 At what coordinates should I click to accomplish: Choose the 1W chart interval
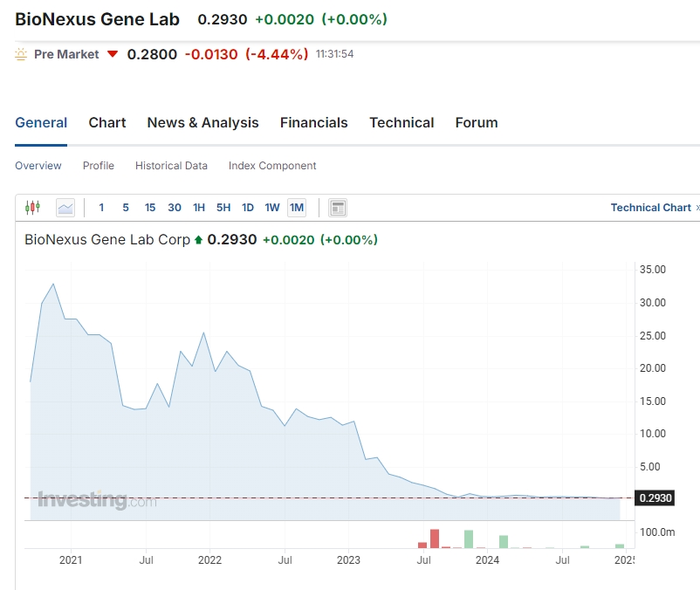click(x=271, y=208)
